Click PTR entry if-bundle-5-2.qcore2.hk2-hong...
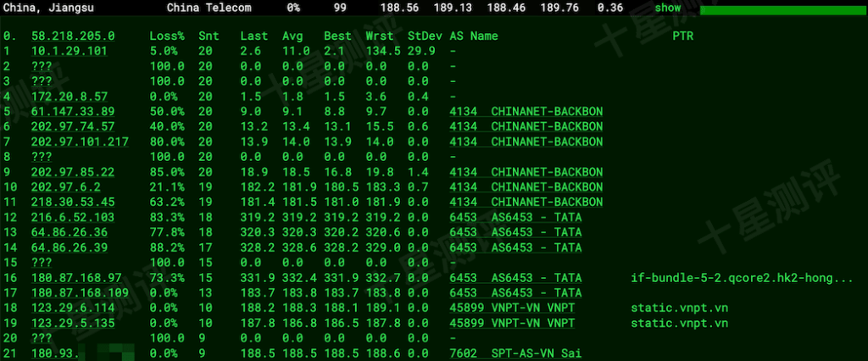 click(742, 278)
